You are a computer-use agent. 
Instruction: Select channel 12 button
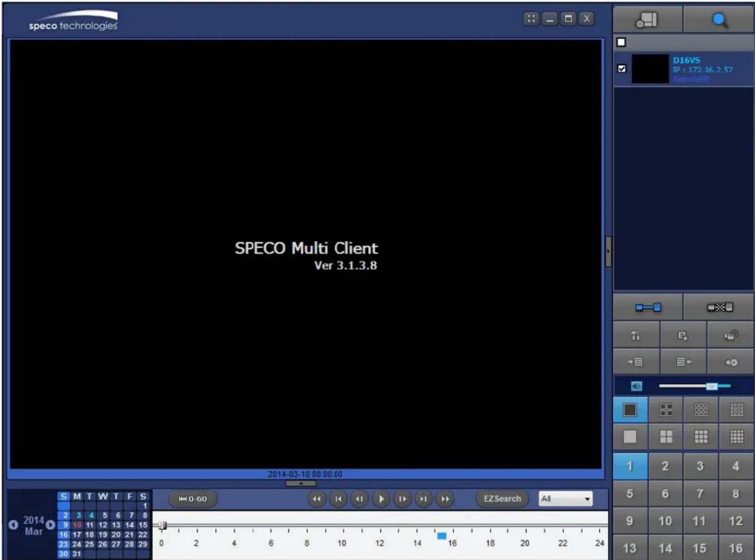coord(736,521)
